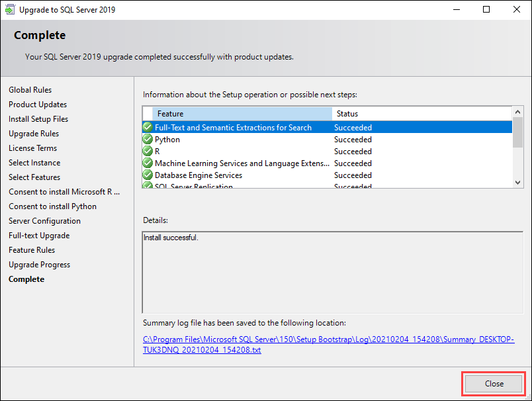532x401 pixels.
Task: Click the check icon beside Machine Learning Services
Action: 147,163
